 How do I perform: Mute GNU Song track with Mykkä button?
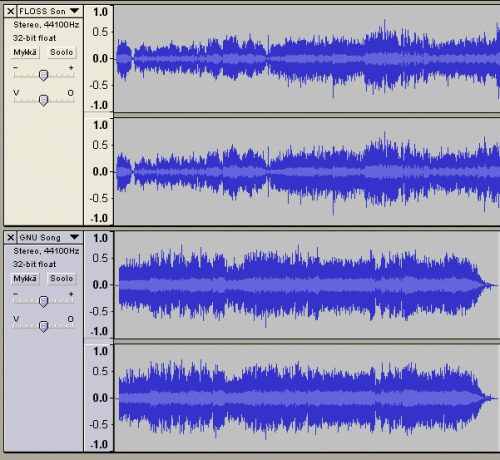pyautogui.click(x=25, y=278)
